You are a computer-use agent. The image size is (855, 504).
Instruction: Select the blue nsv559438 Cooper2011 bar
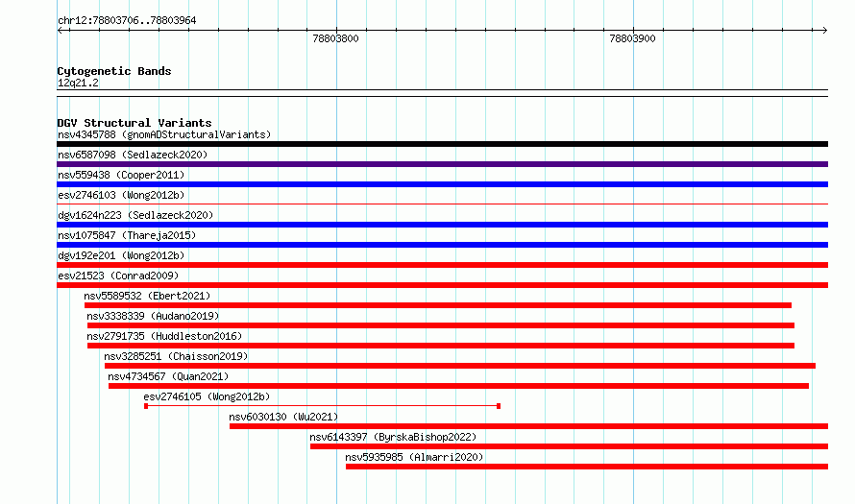442,184
